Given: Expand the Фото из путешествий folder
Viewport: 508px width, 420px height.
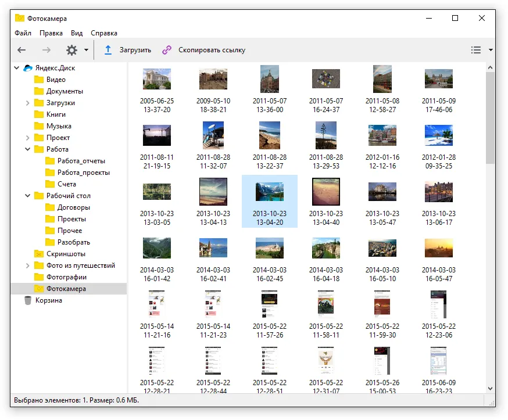Looking at the screenshot, I should [27, 265].
